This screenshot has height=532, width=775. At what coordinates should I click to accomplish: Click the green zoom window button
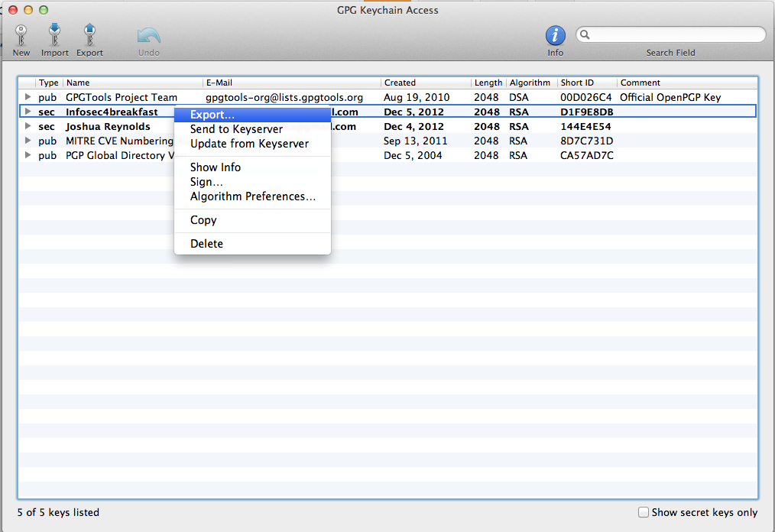tap(44, 10)
